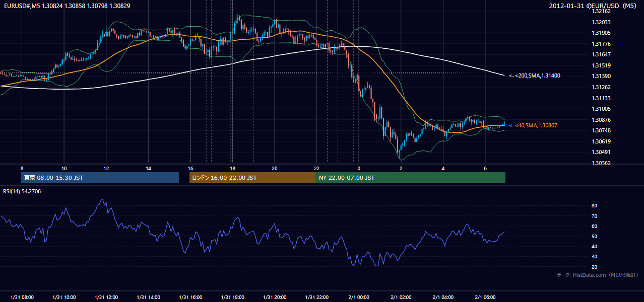
Task: Click the ロンドン 16:00-22:00 JST session bar
Action: pyautogui.click(x=252, y=178)
